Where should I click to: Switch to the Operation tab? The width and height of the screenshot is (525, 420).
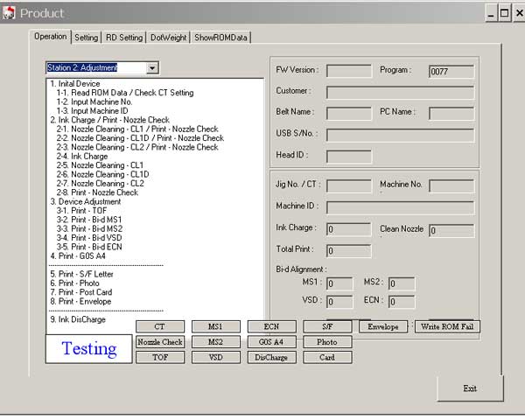point(51,37)
